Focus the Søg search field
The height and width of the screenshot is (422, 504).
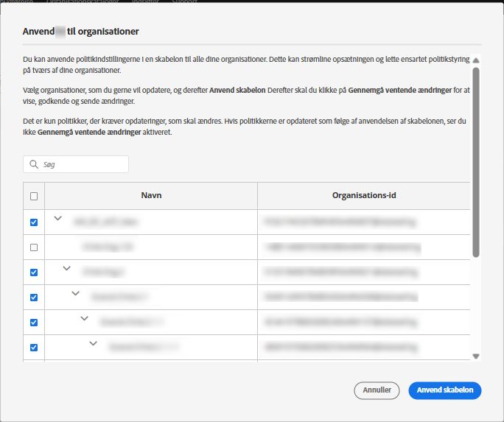76,164
